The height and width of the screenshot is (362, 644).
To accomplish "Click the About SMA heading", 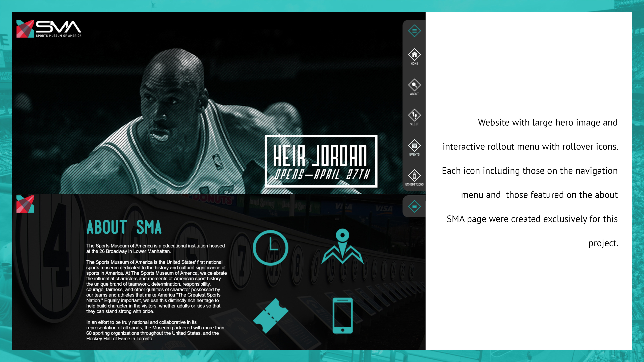I will (124, 227).
